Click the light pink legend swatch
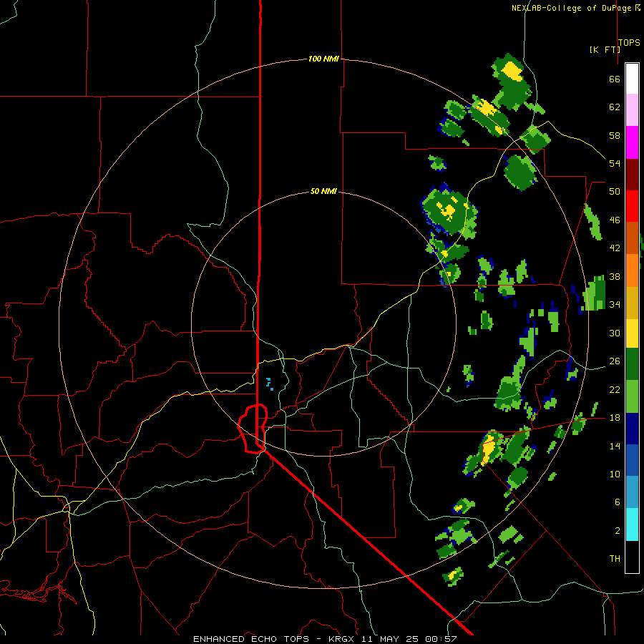Viewport: 644px width, 644px height. coord(632,110)
